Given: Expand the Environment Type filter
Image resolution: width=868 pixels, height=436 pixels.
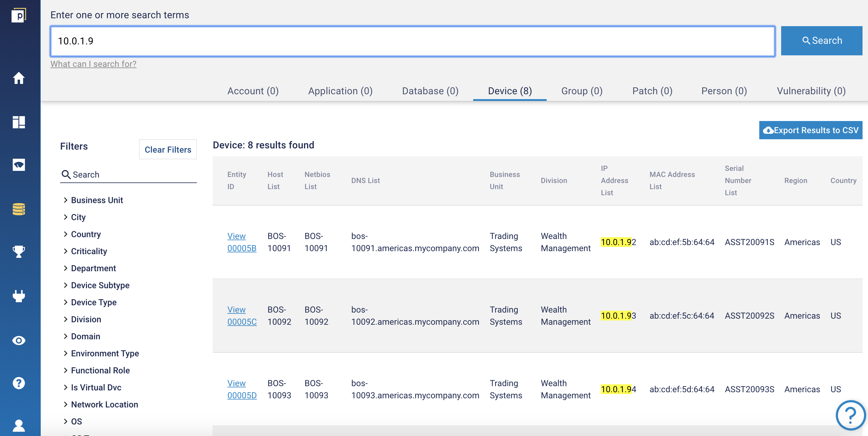Looking at the screenshot, I should pyautogui.click(x=101, y=353).
